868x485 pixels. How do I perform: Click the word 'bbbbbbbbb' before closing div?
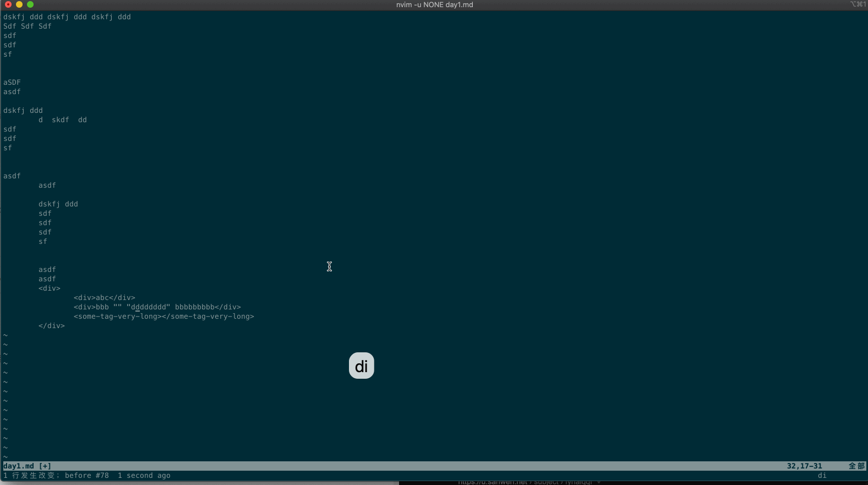[195, 307]
